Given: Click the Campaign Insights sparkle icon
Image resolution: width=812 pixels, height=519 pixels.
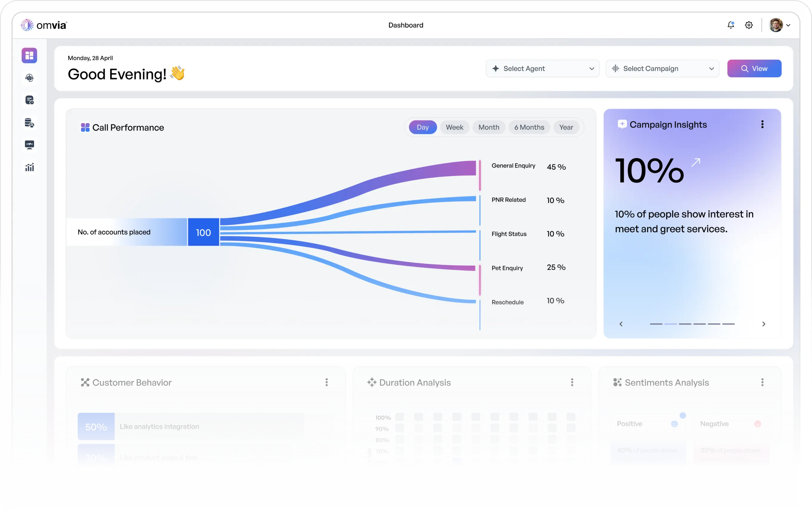Looking at the screenshot, I should click(622, 124).
